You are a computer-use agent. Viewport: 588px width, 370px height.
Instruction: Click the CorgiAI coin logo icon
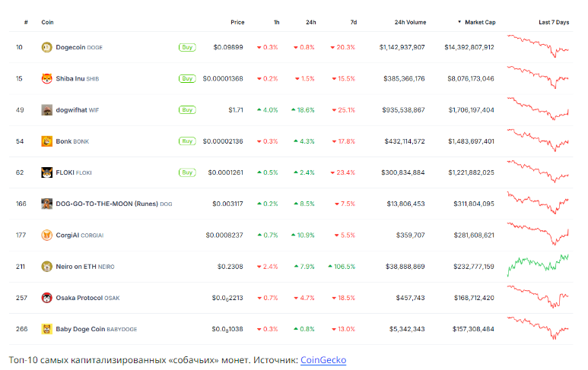[x=46, y=236]
